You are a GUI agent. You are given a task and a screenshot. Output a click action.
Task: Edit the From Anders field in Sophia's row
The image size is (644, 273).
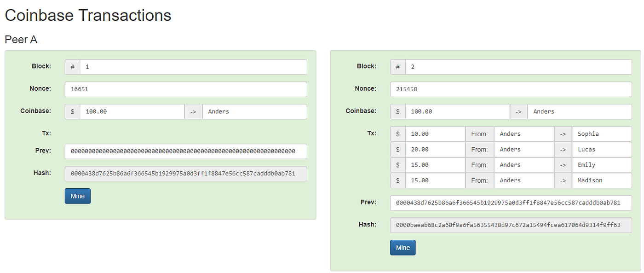pos(524,134)
